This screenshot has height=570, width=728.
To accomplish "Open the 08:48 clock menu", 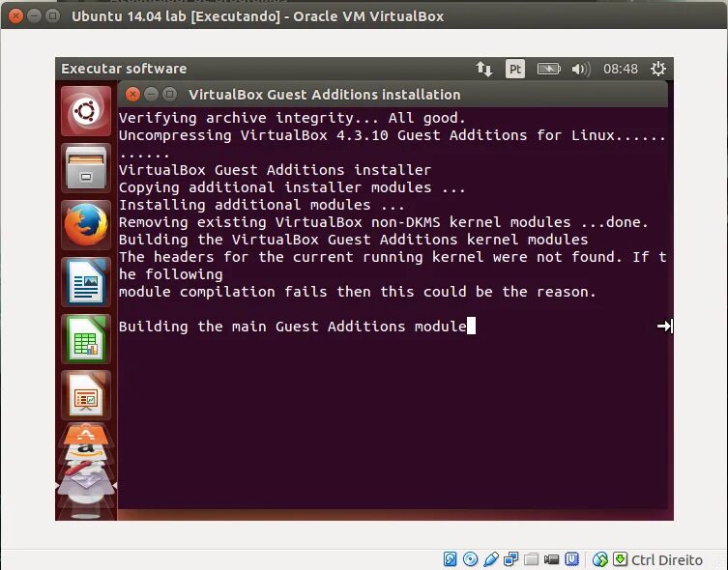I will [x=621, y=70].
